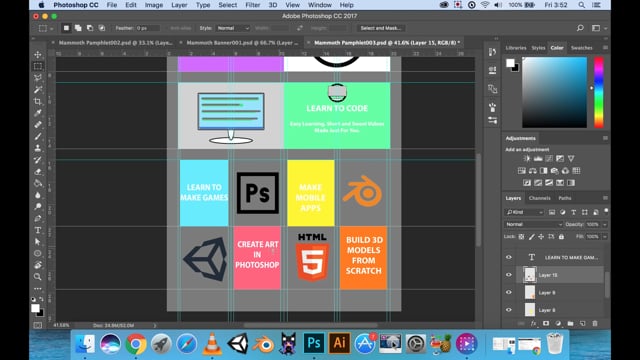Click the Select and Mask button
The width and height of the screenshot is (640, 360).
[380, 28]
